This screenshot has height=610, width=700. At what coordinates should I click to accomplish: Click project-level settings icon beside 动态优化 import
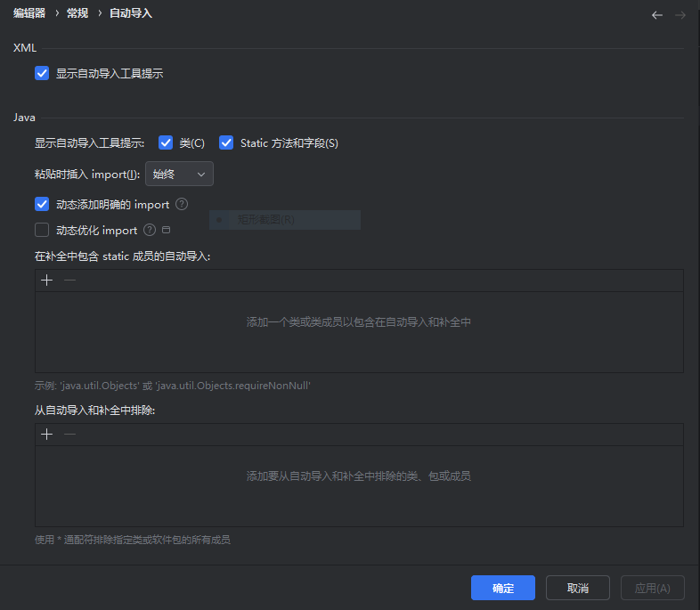[x=166, y=231]
